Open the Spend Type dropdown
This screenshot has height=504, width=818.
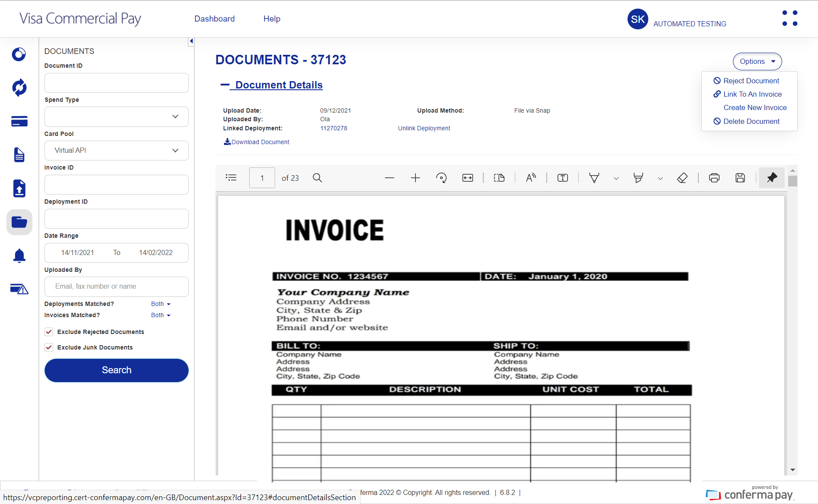(x=117, y=117)
